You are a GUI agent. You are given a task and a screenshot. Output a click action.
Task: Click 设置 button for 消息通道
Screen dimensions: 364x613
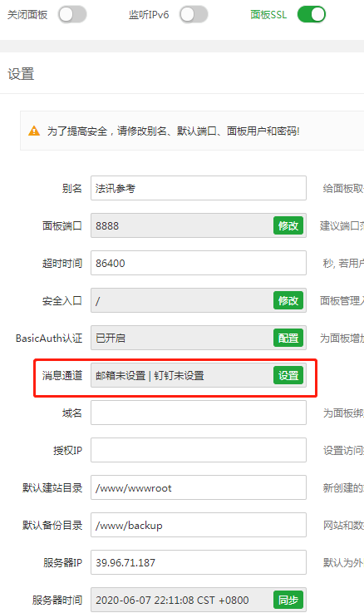(288, 376)
